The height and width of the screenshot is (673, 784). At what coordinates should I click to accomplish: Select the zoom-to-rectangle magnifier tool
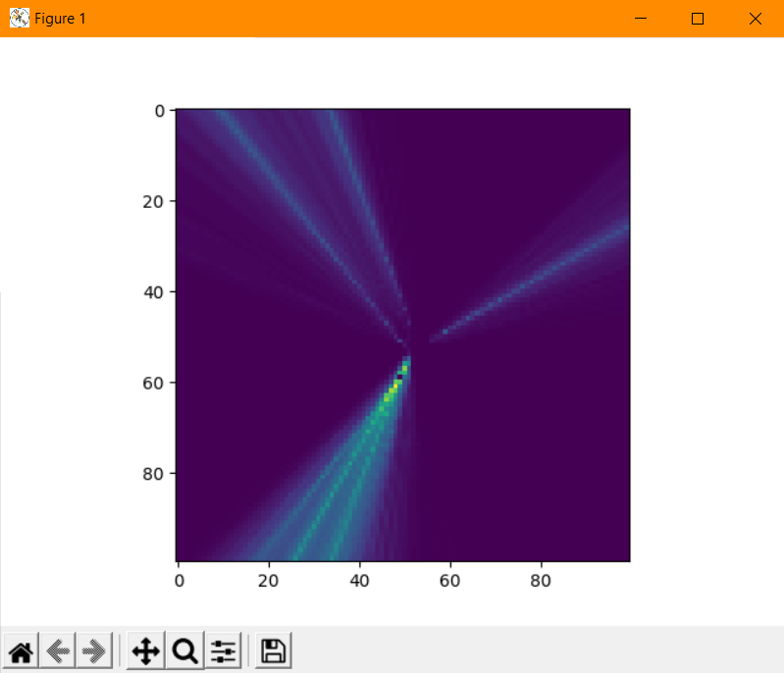185,650
